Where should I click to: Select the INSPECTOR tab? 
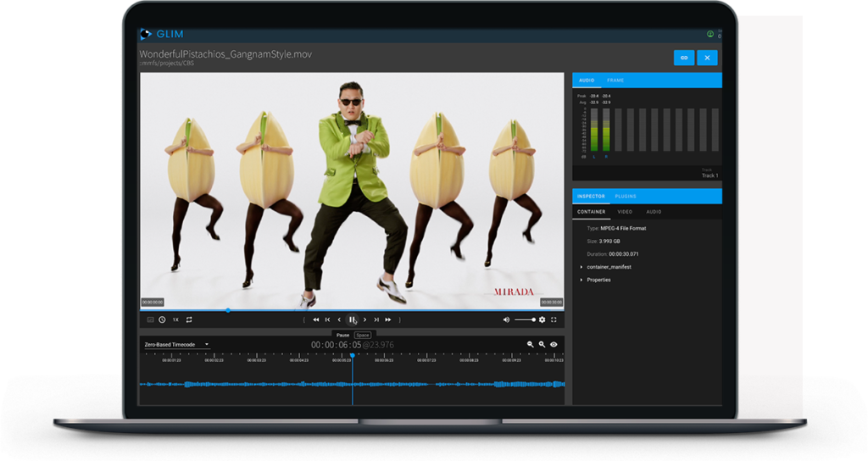(591, 197)
